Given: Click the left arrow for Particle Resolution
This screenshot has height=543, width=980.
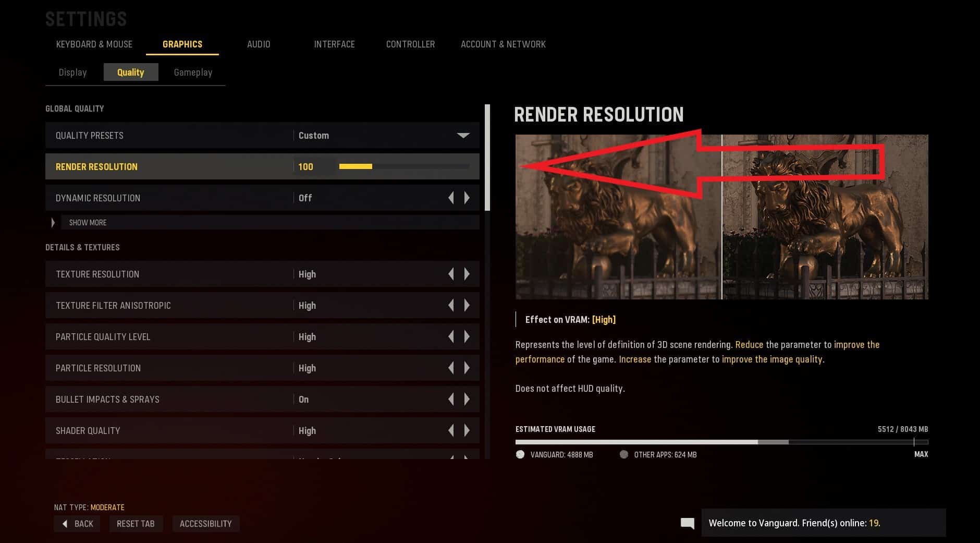Looking at the screenshot, I should [451, 368].
